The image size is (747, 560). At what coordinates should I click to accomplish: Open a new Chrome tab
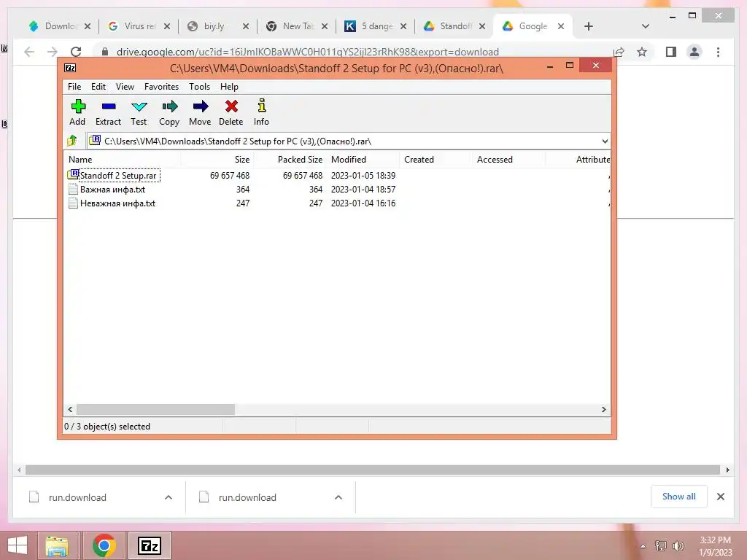(x=589, y=26)
